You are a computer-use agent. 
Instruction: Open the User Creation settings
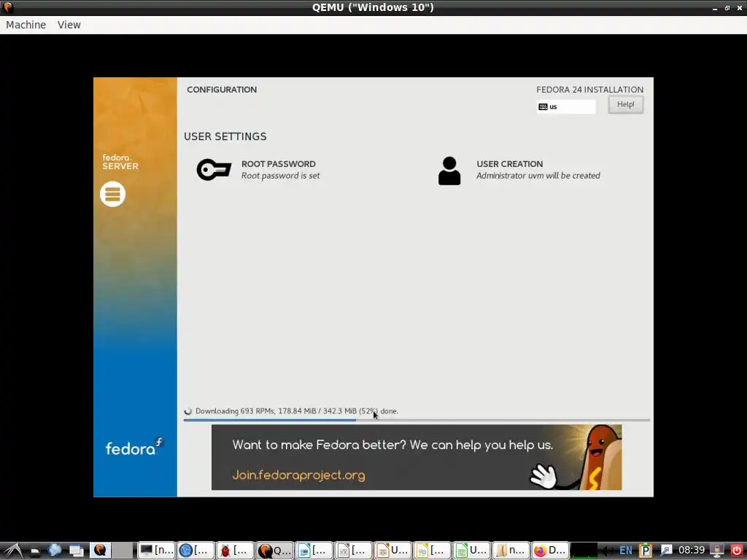pyautogui.click(x=519, y=170)
